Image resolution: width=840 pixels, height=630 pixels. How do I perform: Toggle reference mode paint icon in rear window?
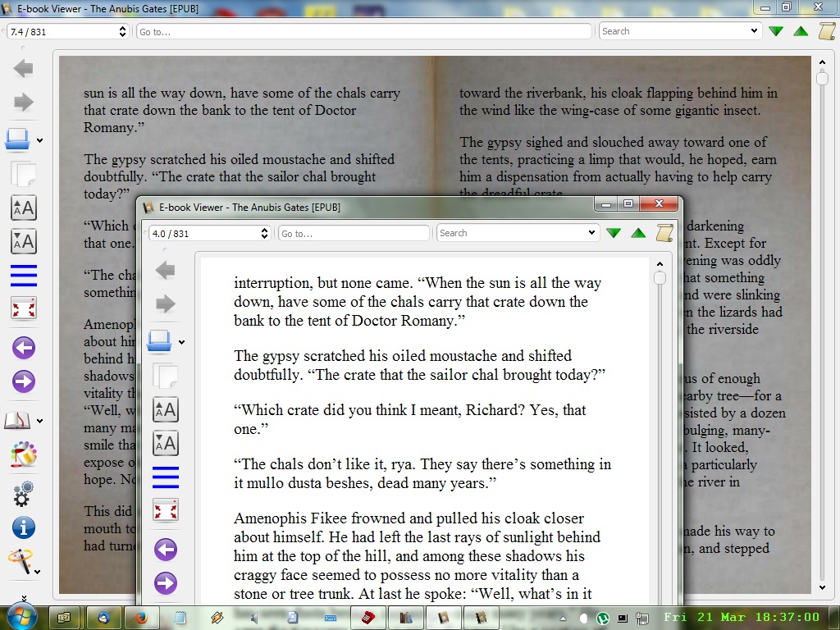[x=24, y=454]
